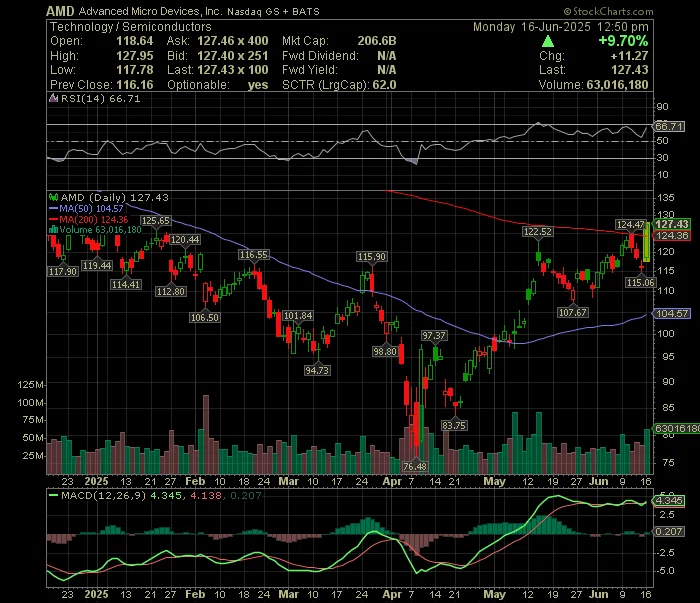Click the AMD ticker symbol title
This screenshot has width=700, height=603.
[x=60, y=11]
